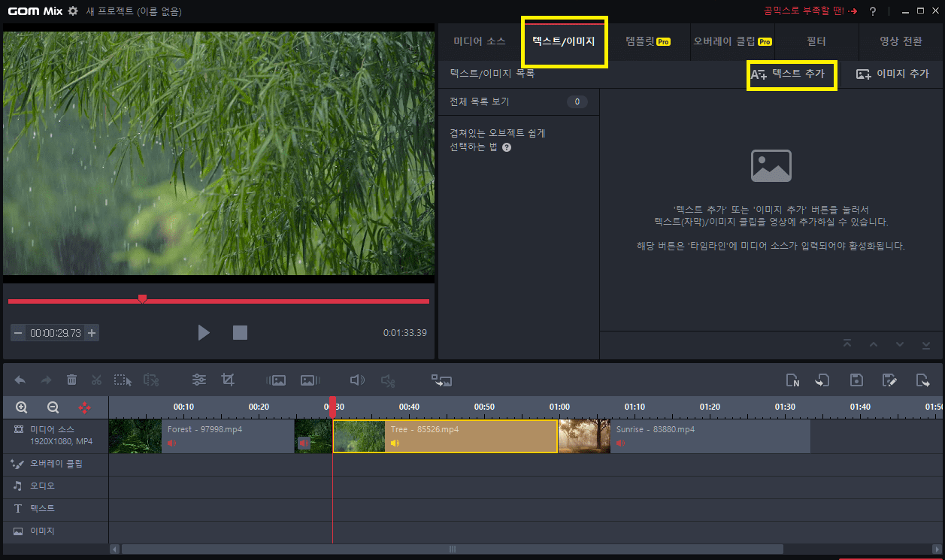Create a new project via document icon

[x=792, y=380]
